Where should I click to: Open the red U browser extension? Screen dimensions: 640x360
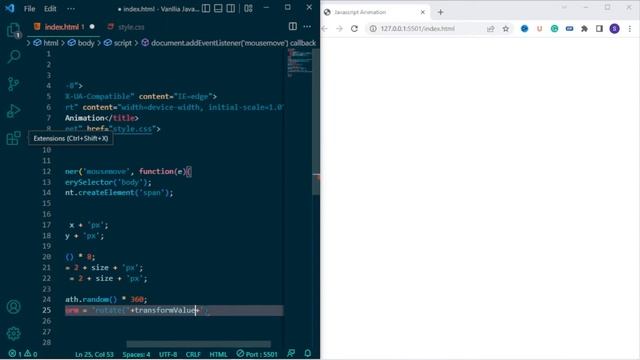(540, 29)
